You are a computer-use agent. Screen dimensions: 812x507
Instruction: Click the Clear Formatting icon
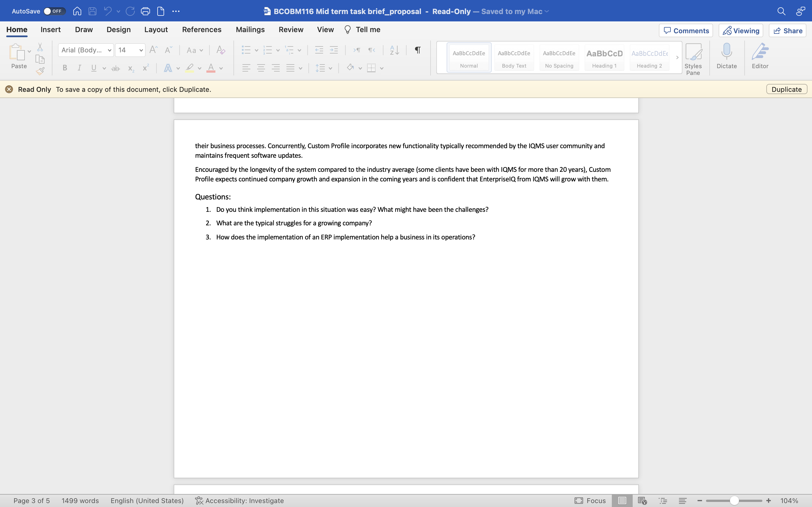point(220,50)
